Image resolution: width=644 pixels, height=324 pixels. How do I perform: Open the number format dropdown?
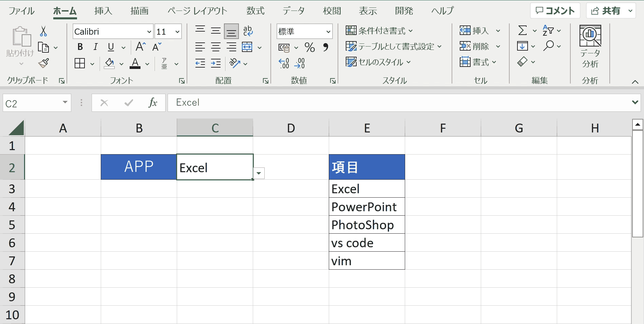coord(328,32)
